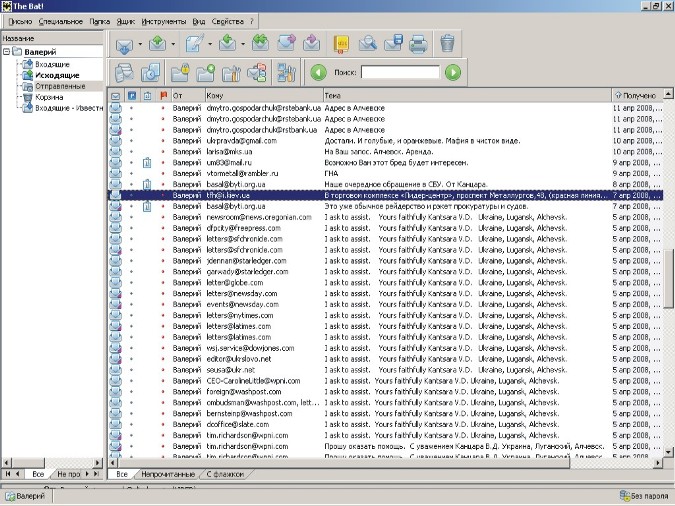Screen dimensions: 675x506
Task: Toggle flag dot on larisa@mks.ua row
Action: pos(163,152)
